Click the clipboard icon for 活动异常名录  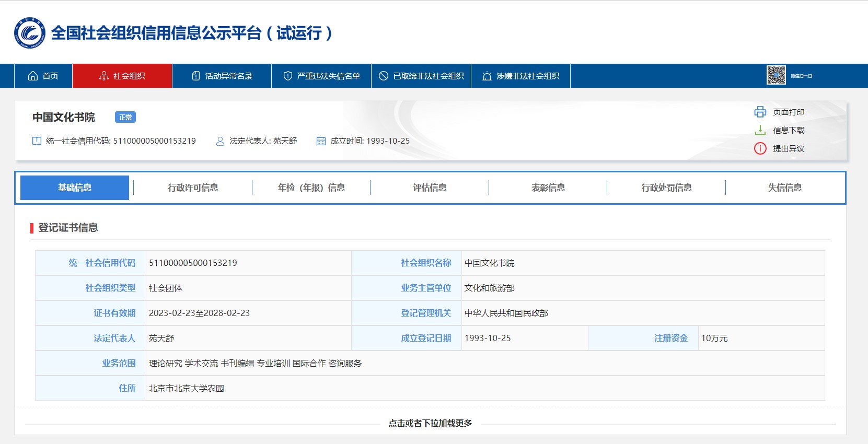tap(196, 76)
